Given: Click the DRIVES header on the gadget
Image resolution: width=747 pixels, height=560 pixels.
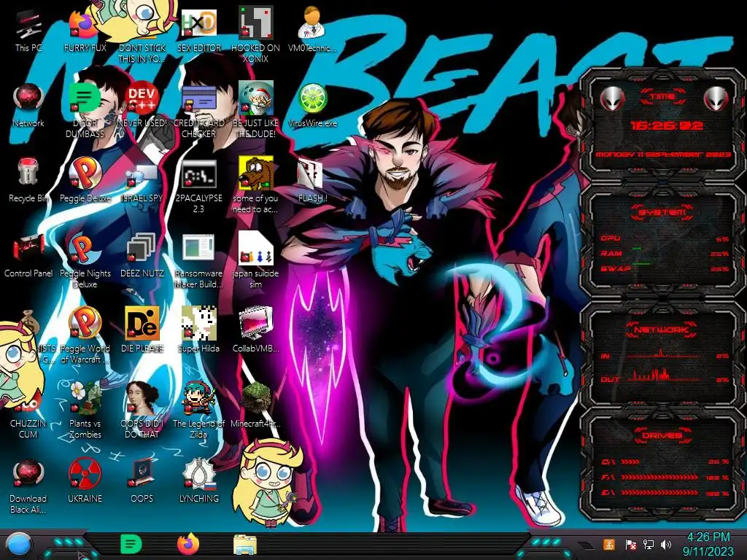Looking at the screenshot, I should 662,435.
